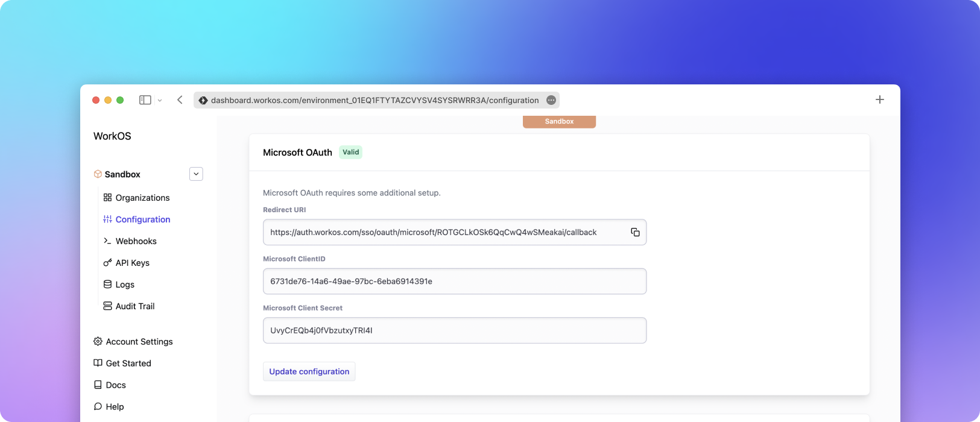Click the Account Settings gear icon

click(98, 341)
